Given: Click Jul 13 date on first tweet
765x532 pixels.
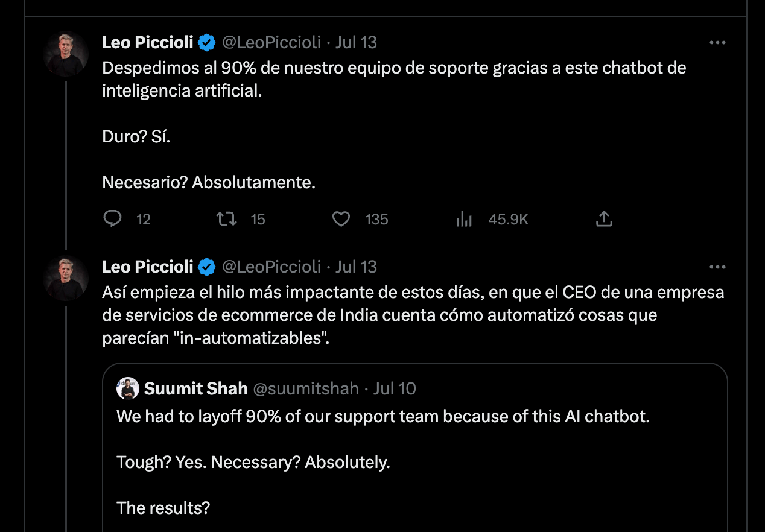Looking at the screenshot, I should 356,42.
